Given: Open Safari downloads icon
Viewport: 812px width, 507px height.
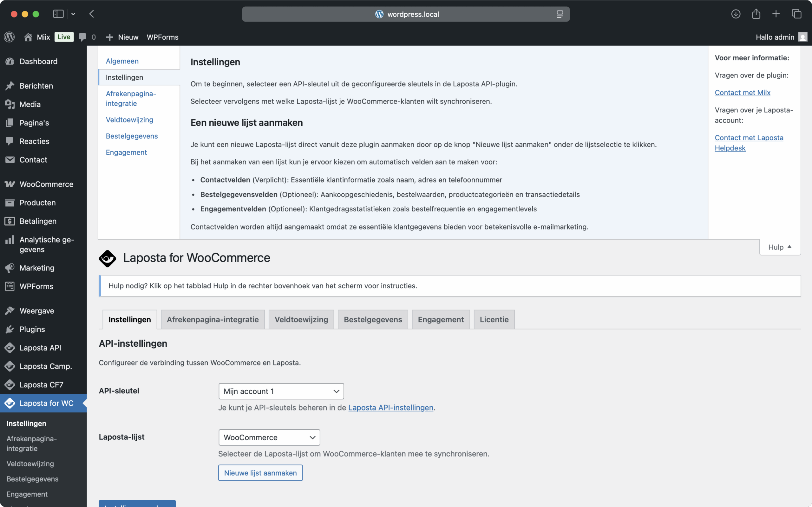Looking at the screenshot, I should 736,14.
